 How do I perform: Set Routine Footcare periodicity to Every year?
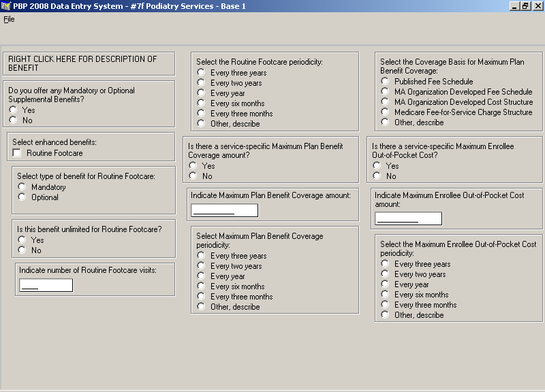coord(201,93)
